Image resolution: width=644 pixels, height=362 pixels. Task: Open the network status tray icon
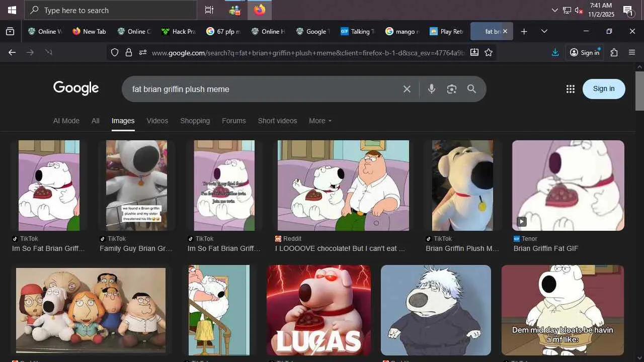[x=567, y=10]
